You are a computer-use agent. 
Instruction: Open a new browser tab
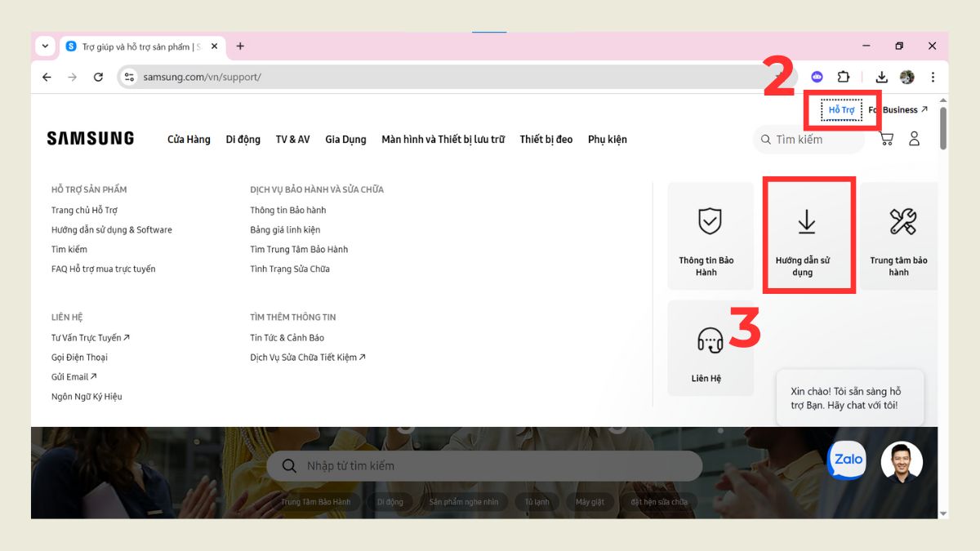pyautogui.click(x=240, y=47)
